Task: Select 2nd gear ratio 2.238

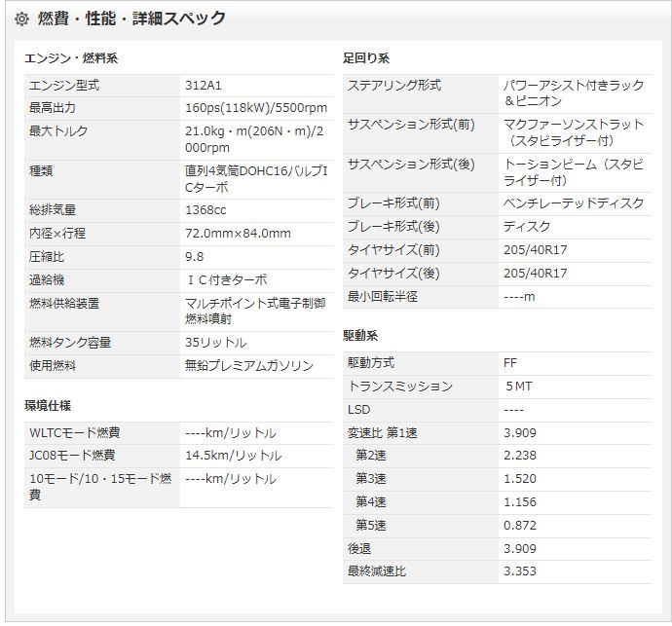Action: pos(520,456)
